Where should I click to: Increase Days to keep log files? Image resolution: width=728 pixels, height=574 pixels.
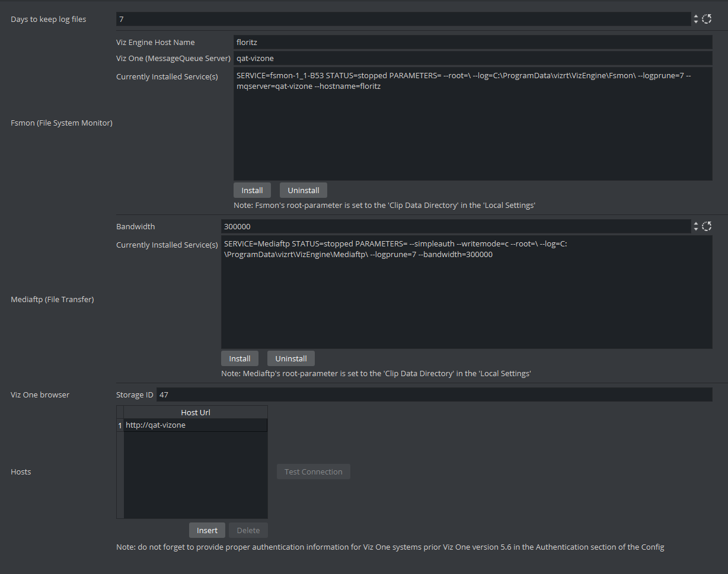(696, 17)
